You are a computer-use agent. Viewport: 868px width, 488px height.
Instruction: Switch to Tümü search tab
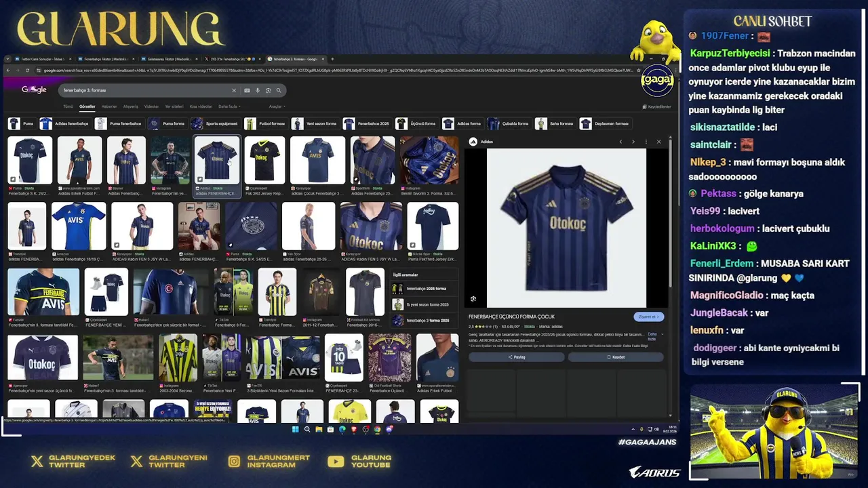click(x=68, y=106)
